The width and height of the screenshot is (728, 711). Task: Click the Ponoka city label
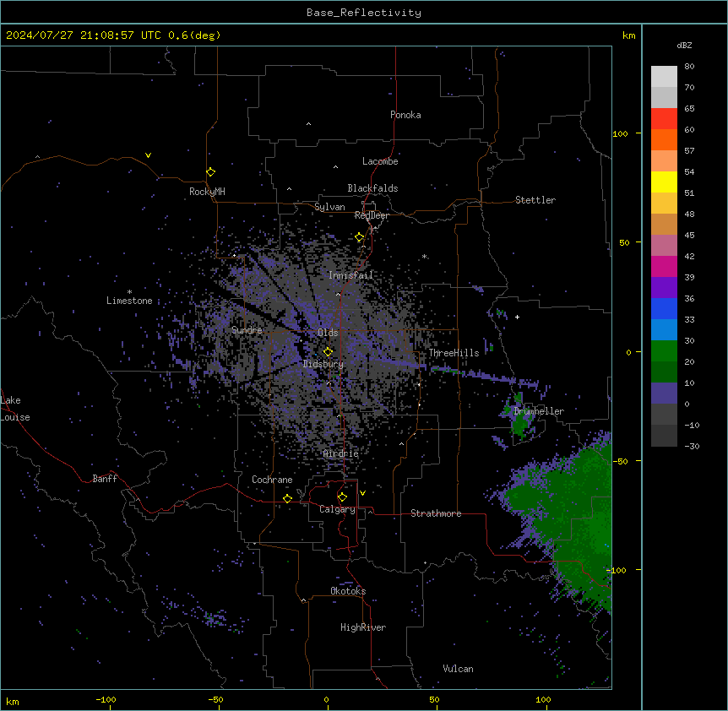tap(405, 115)
